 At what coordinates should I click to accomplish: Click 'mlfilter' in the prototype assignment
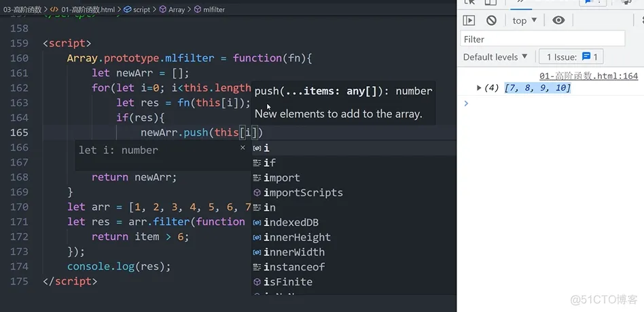190,58
